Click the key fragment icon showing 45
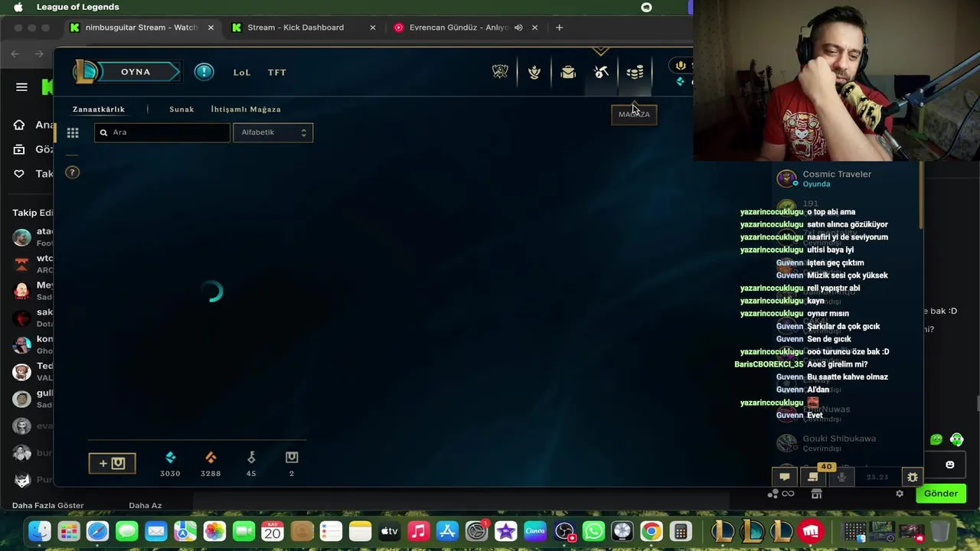The height and width of the screenshot is (551, 980). click(x=251, y=457)
